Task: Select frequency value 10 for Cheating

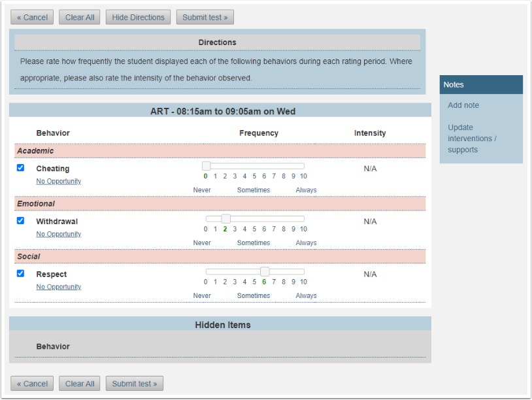Action: (303, 176)
